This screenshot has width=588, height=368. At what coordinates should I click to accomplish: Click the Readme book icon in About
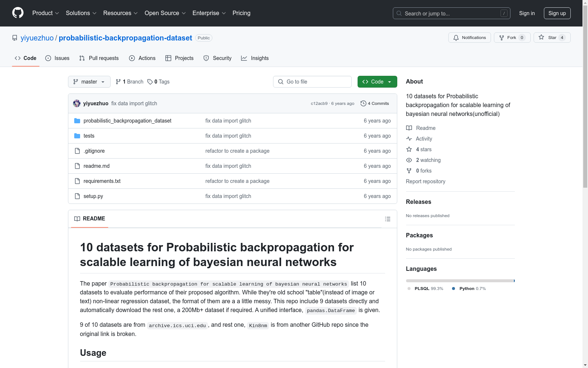[409, 128]
